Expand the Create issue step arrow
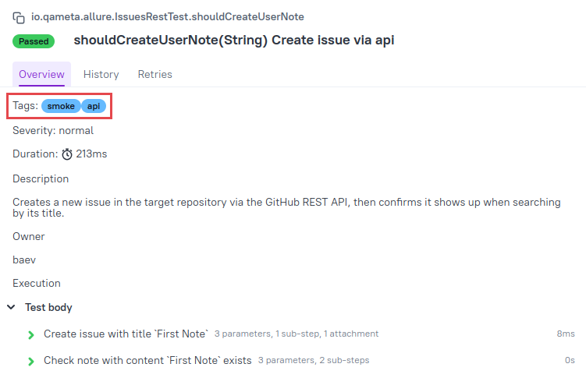 31,335
